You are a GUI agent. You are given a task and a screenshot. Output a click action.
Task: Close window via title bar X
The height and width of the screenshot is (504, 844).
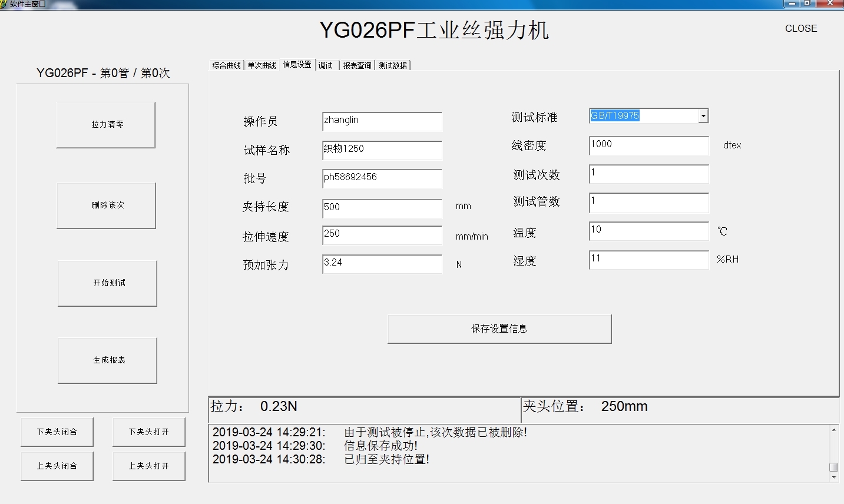point(830,4)
